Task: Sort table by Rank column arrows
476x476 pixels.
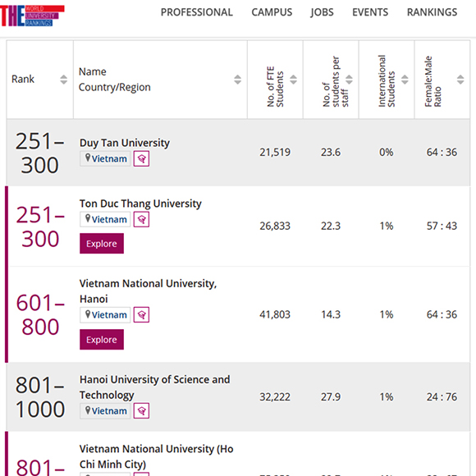Action: (x=63, y=80)
